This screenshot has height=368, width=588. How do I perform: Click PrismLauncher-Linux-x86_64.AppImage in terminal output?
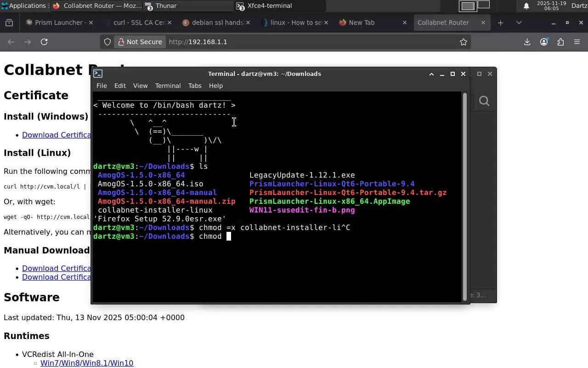point(329,201)
